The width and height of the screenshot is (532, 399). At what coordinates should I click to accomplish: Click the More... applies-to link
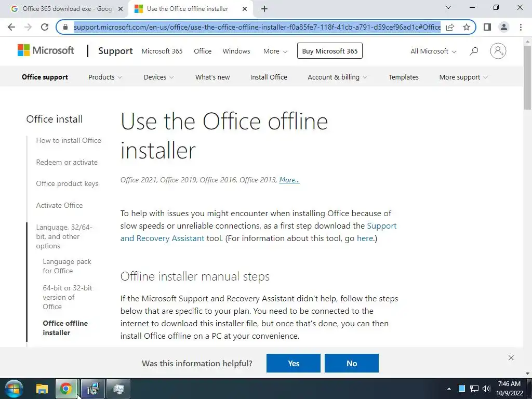(289, 180)
